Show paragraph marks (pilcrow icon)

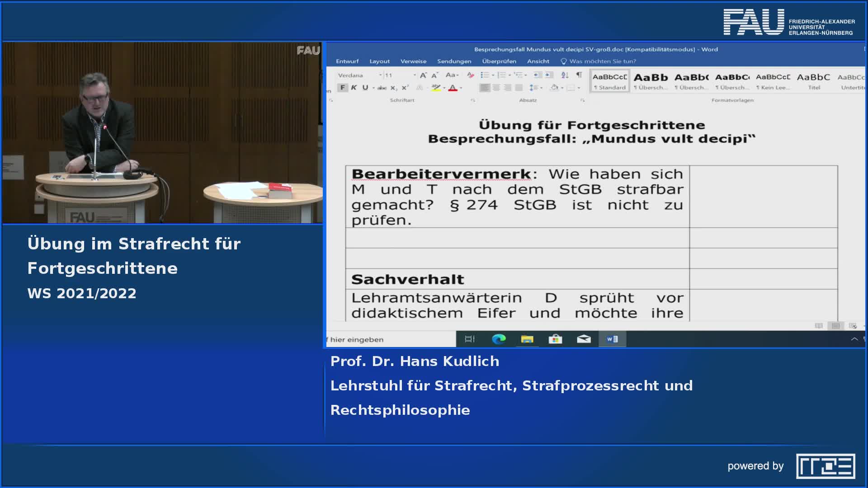[x=579, y=75]
